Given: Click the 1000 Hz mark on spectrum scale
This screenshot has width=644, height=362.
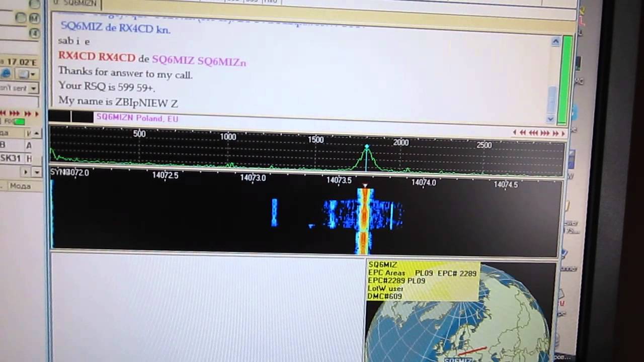Looking at the screenshot, I should [x=228, y=137].
